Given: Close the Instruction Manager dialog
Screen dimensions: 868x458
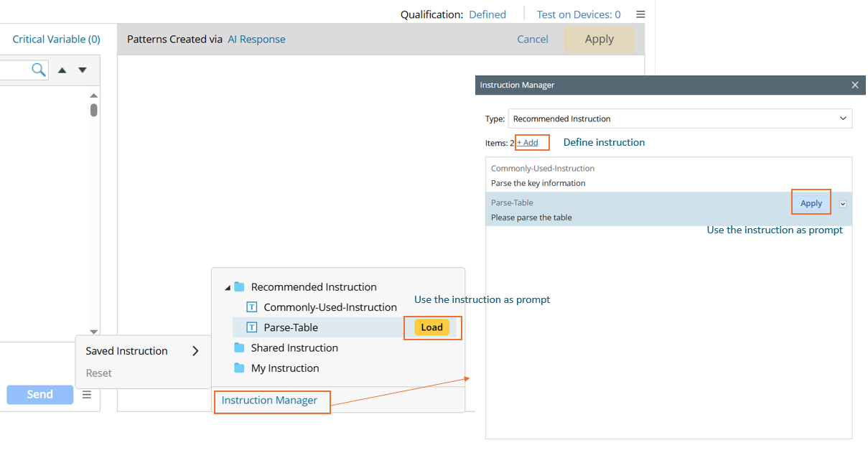Looking at the screenshot, I should coord(854,85).
